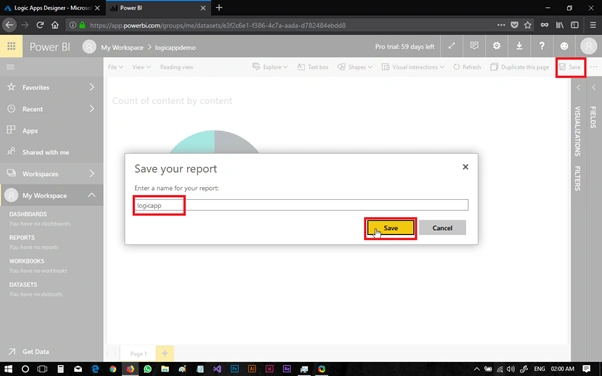Screen dimensions: 602x376
Task: Open the browser Library icon
Action: pos(559,25)
